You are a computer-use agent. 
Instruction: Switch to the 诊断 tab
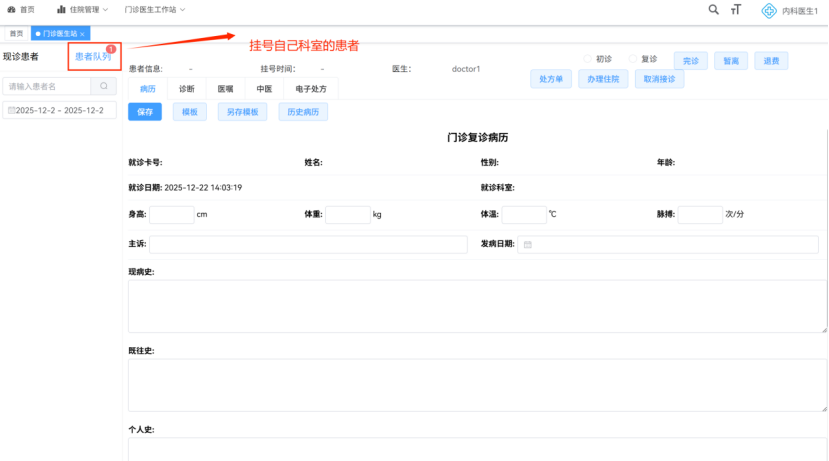187,89
